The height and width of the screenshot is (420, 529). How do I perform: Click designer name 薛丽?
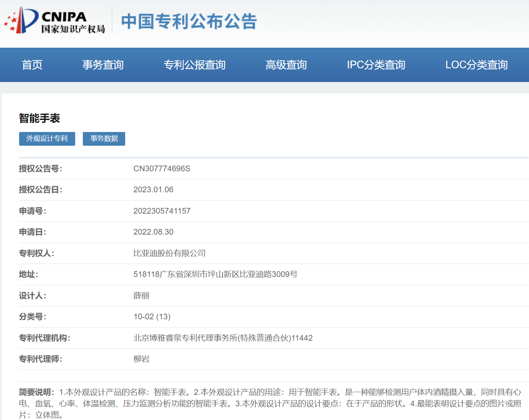(x=141, y=296)
